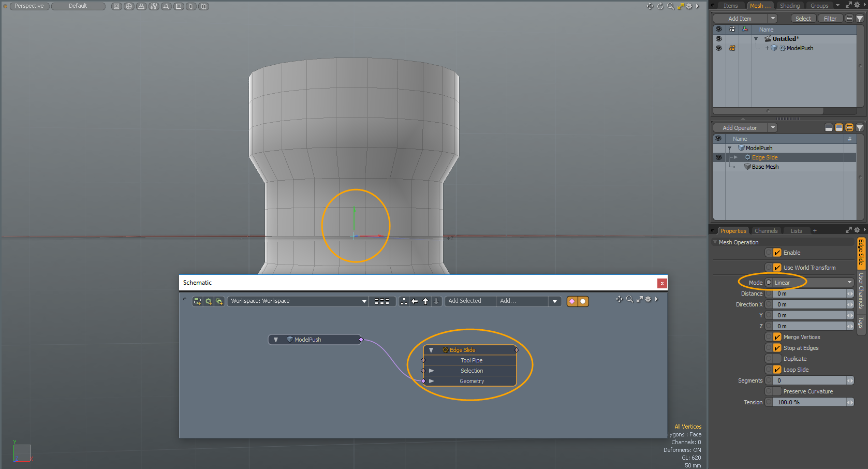Click the Tension 100.0 % slider field
This screenshot has height=469, width=868.
pos(810,402)
